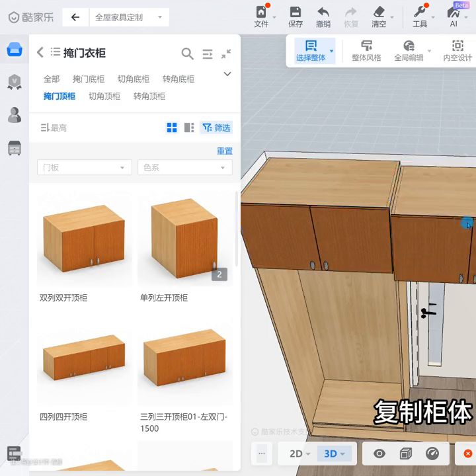Select the 全部 category tab
The image size is (476, 476).
click(52, 79)
